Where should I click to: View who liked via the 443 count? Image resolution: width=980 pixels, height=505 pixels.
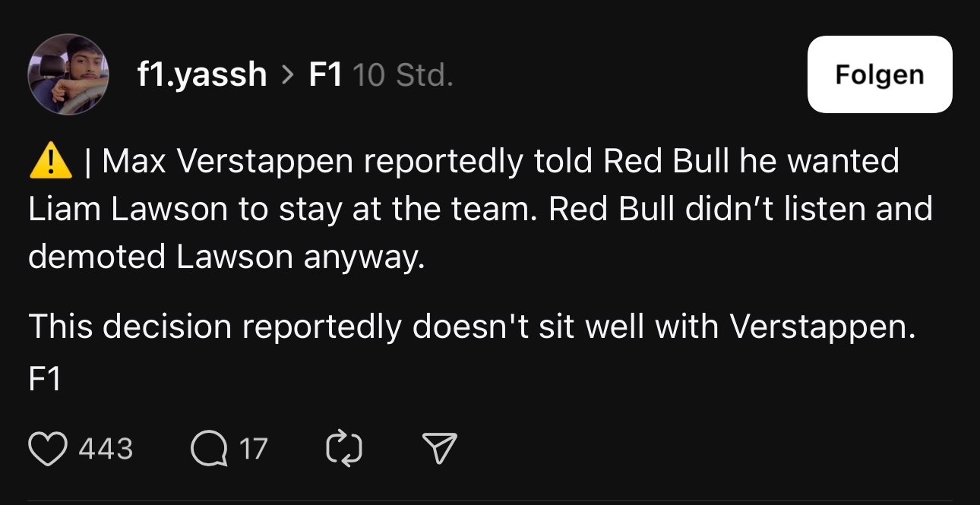coord(106,449)
